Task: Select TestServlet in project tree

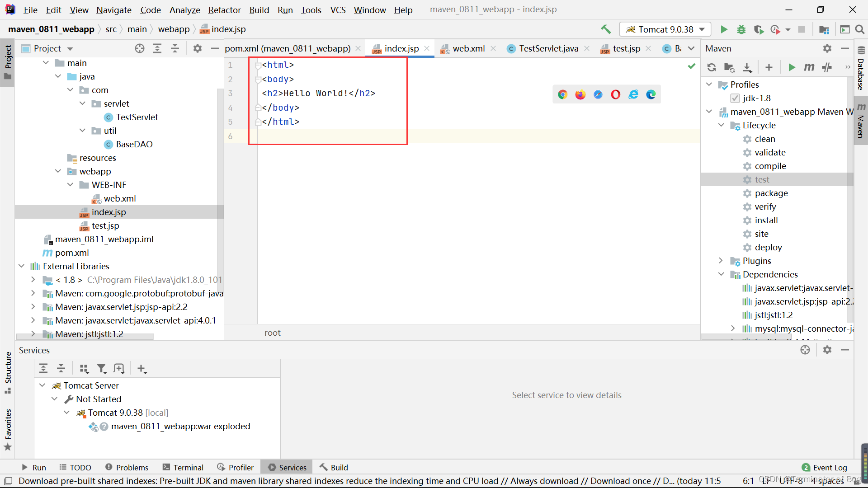Action: 137,117
